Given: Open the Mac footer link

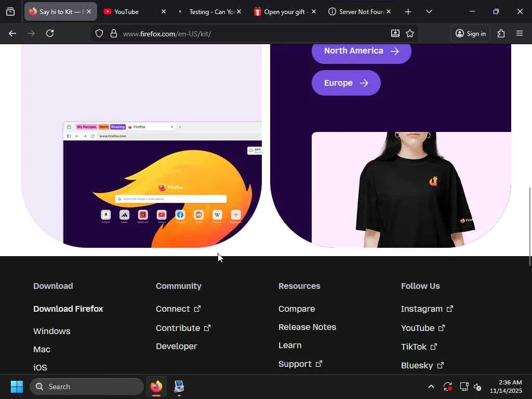Looking at the screenshot, I should pyautogui.click(x=42, y=350).
